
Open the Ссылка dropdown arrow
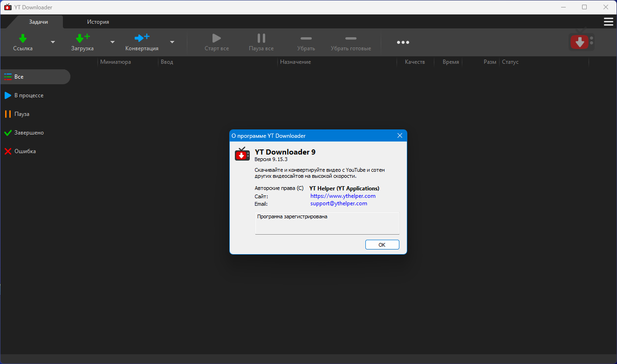53,42
